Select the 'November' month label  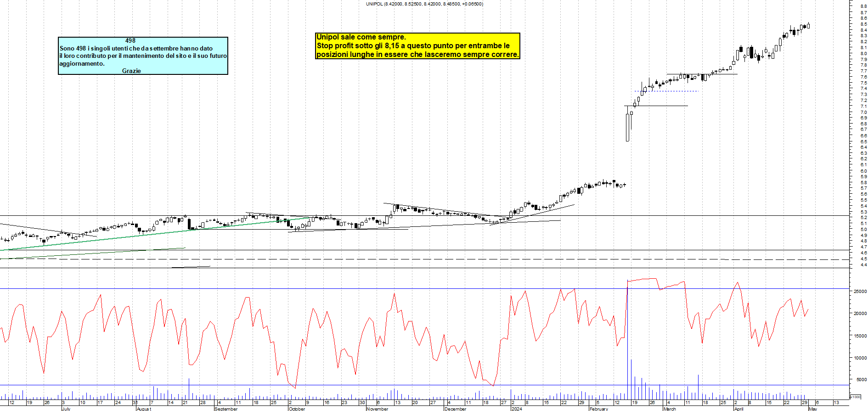coord(377,409)
